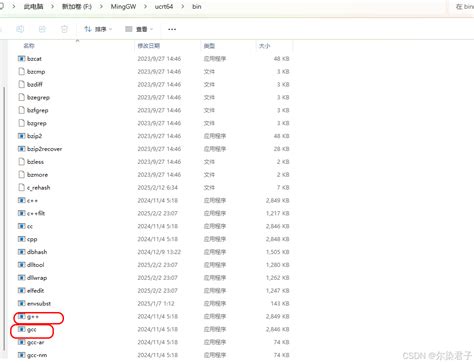474x364 pixels.
Task: Click the date 2025/2/12 6:34
Action: [157, 188]
